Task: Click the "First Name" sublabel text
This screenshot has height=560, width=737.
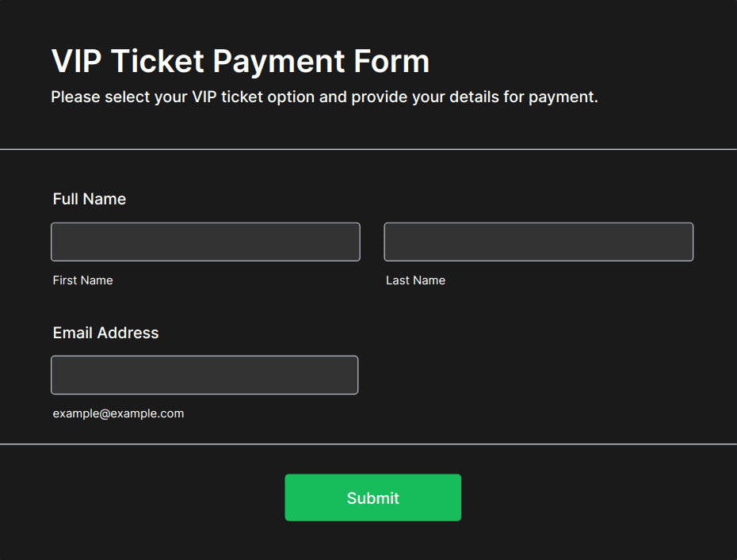Action: pos(83,280)
